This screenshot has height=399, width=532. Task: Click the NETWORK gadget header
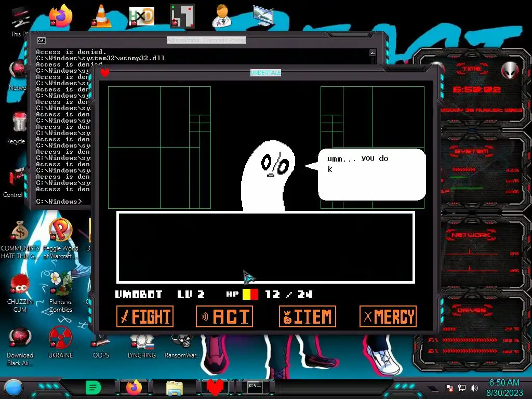click(471, 234)
